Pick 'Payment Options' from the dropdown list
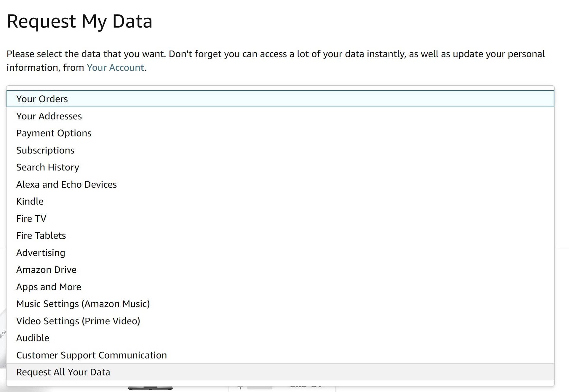Screen dimensions: 569x392 280,133
